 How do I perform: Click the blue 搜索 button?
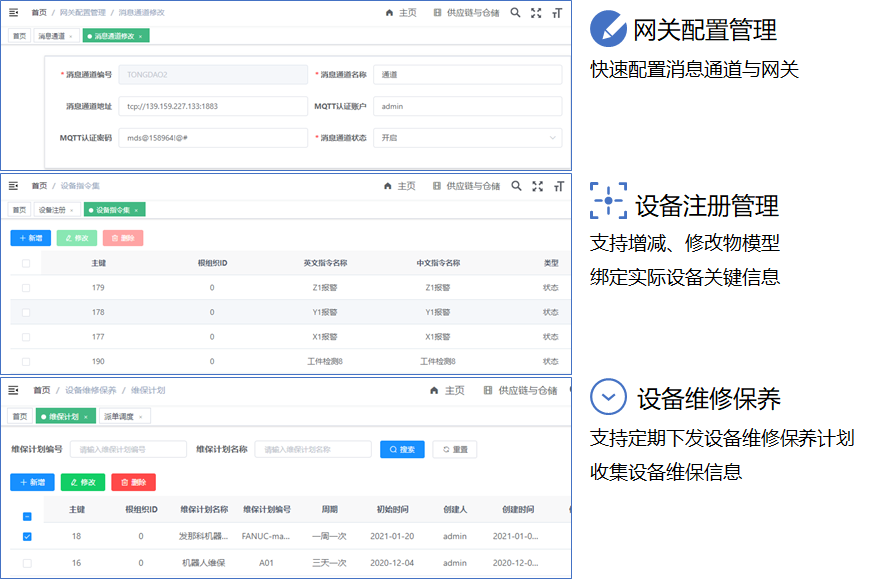click(402, 450)
